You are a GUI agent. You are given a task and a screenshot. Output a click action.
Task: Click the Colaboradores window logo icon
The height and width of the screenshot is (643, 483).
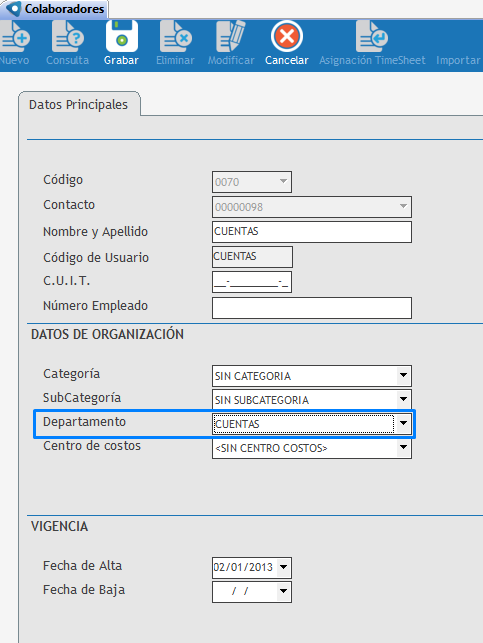[14, 9]
